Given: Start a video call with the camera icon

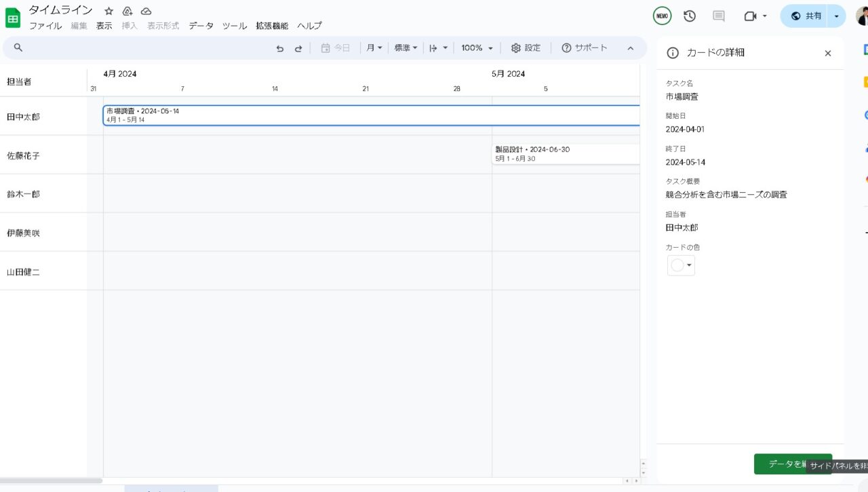Looking at the screenshot, I should [749, 16].
